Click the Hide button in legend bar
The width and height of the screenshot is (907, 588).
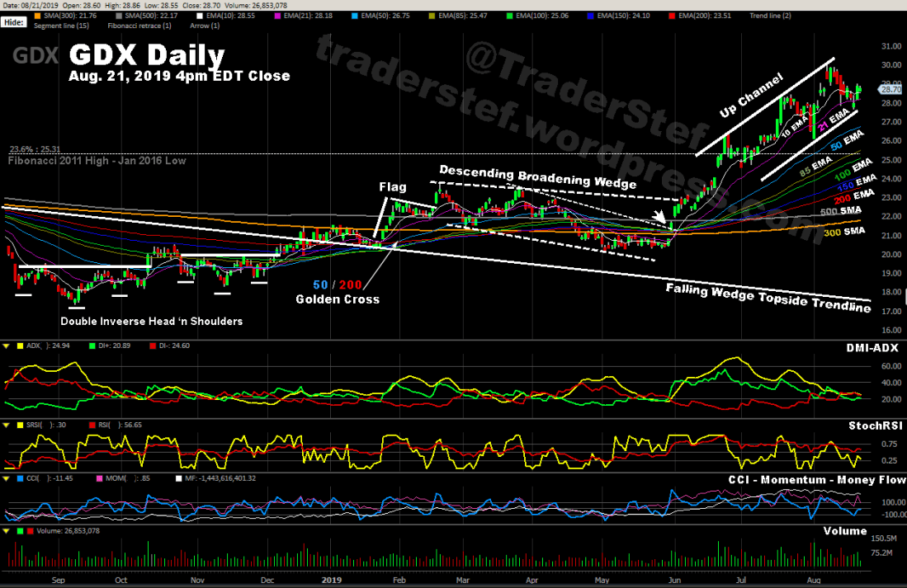pyautogui.click(x=13, y=22)
